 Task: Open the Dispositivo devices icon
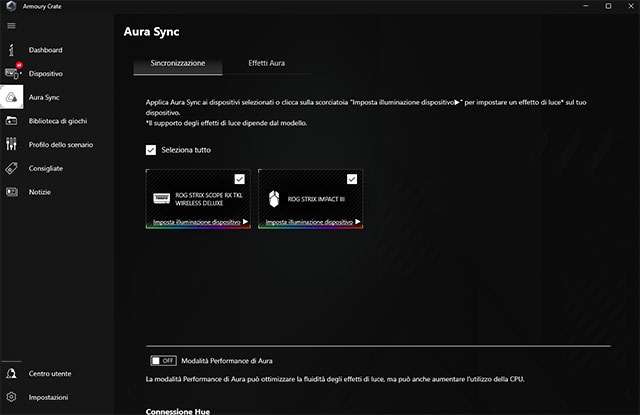pyautogui.click(x=12, y=73)
